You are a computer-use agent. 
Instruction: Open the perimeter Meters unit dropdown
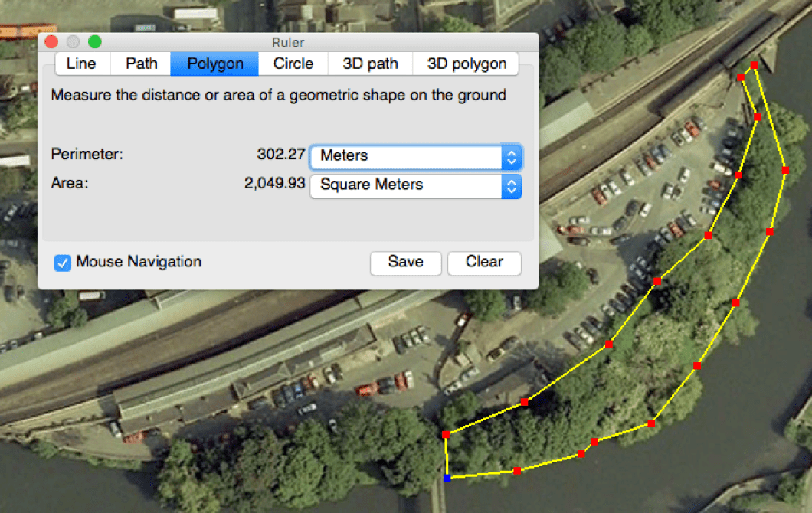(x=416, y=156)
